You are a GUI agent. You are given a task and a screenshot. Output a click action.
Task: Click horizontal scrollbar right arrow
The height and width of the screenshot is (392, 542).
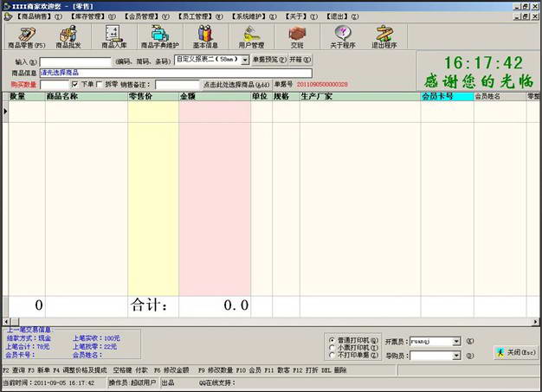click(535, 322)
